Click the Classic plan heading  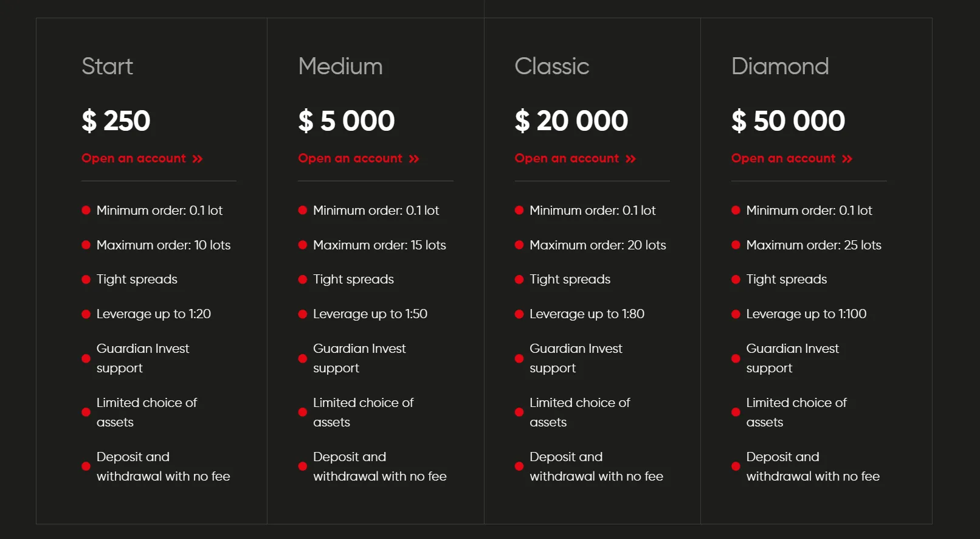point(552,66)
